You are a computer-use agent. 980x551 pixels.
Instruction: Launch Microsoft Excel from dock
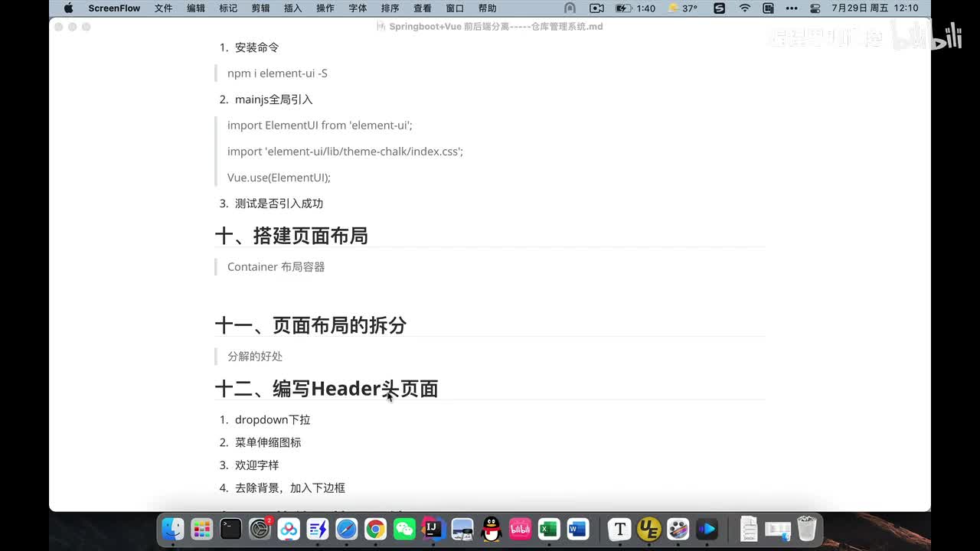pos(549,529)
